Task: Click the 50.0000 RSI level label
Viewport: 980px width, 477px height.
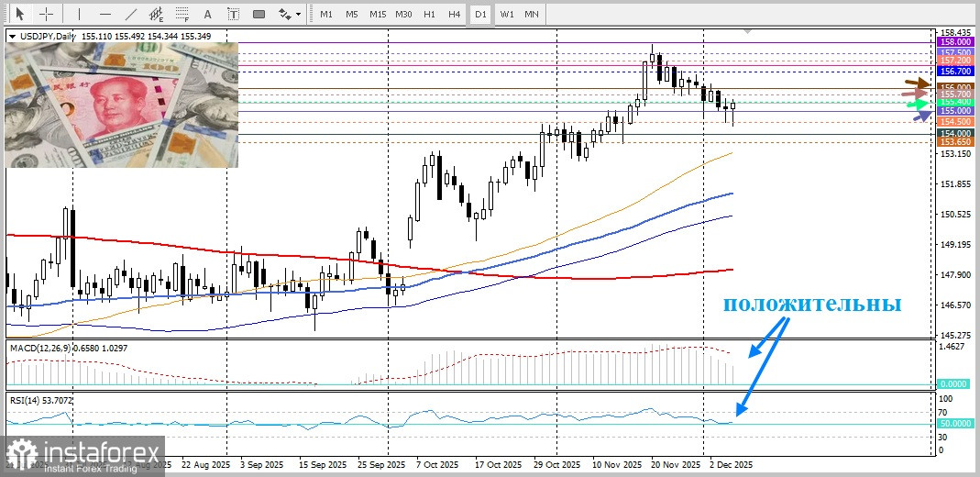Action: click(954, 424)
